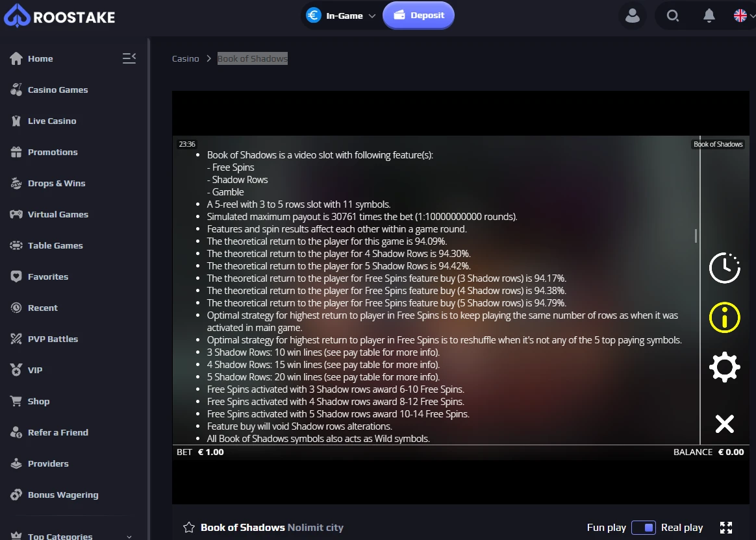Click the Casino breadcrumb link
This screenshot has width=756, height=540.
pos(186,59)
